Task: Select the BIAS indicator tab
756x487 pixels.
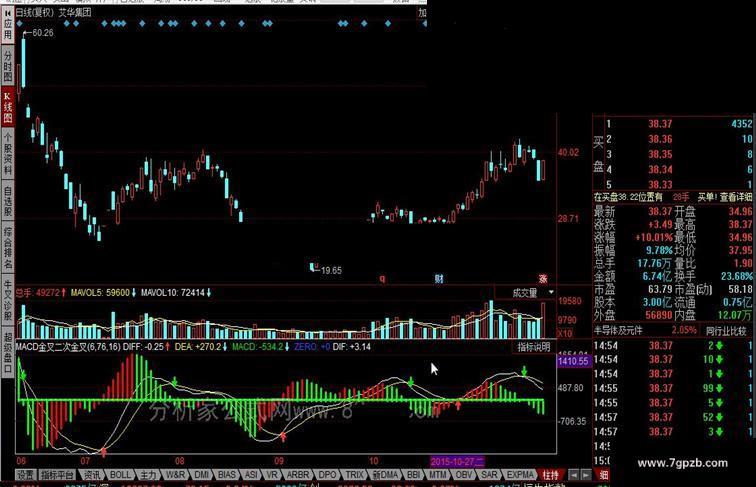Action: pos(227,475)
